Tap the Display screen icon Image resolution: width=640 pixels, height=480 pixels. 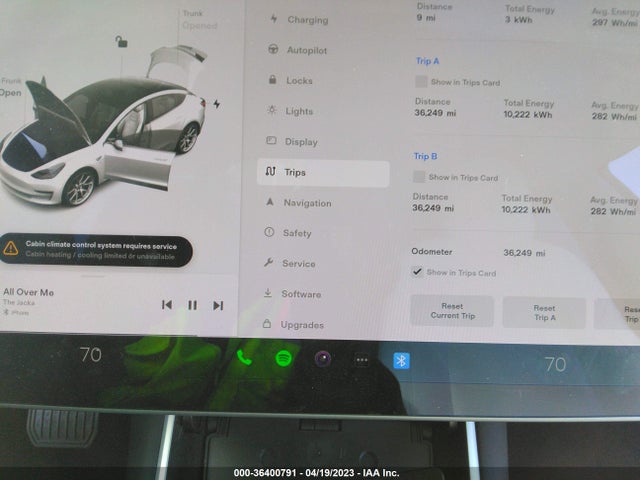tap(271, 140)
